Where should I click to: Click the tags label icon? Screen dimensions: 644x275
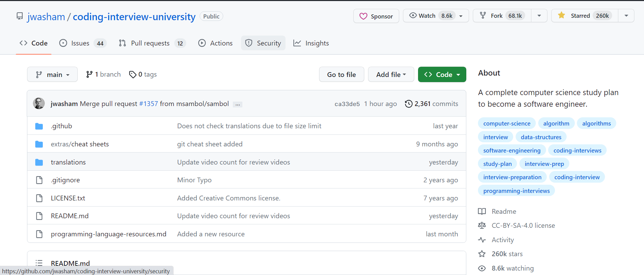coord(132,75)
